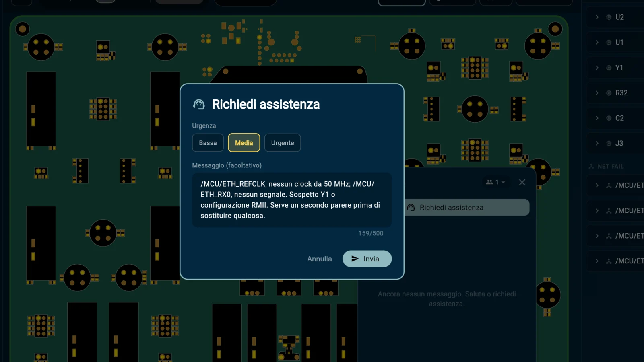The height and width of the screenshot is (362, 644).
Task: Select the Media urgency option
Action: pyautogui.click(x=244, y=143)
